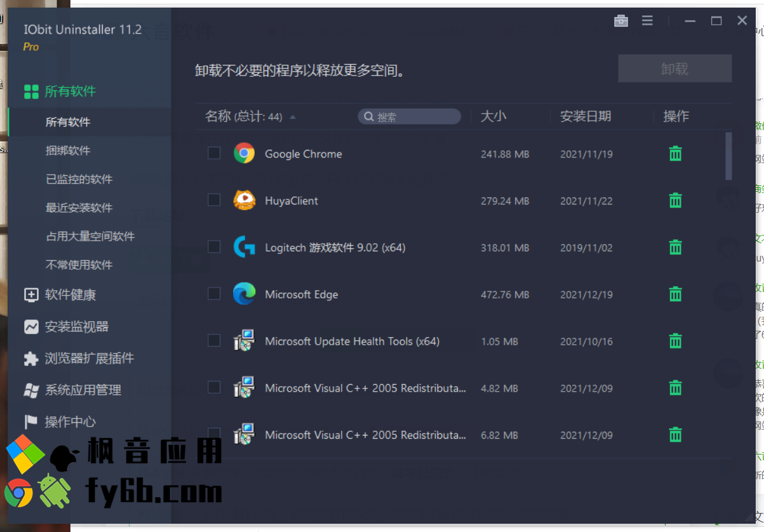Select the HuyaClient program name
This screenshot has width=764, height=532.
[x=292, y=201]
